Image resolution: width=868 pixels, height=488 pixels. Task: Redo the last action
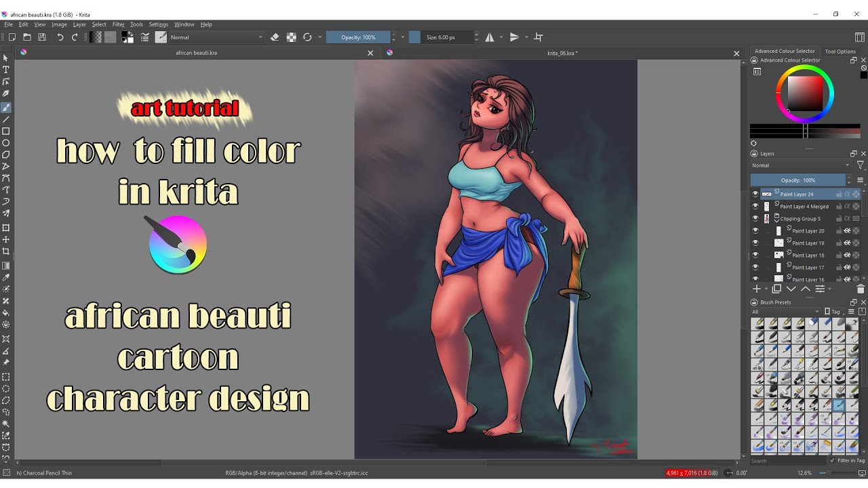(75, 37)
